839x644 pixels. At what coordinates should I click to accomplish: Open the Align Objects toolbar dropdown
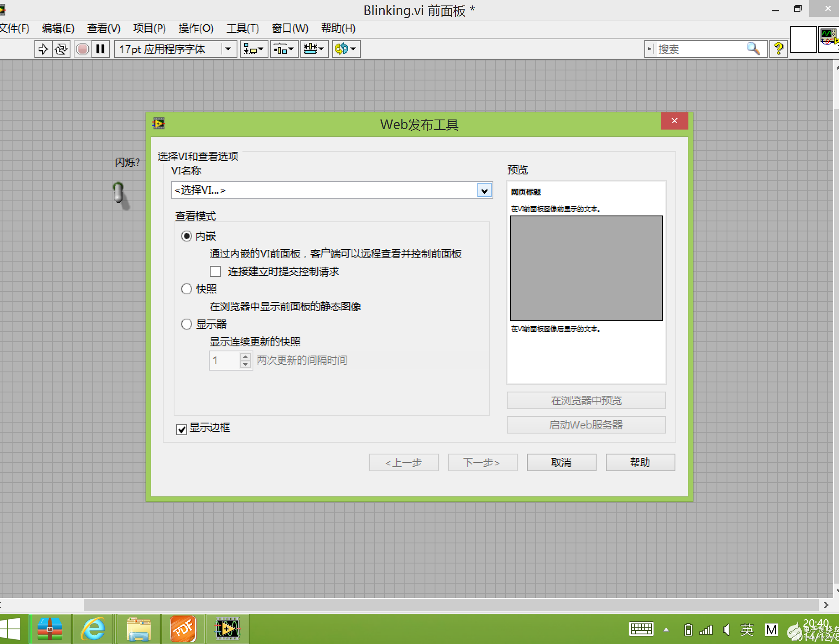(x=254, y=49)
